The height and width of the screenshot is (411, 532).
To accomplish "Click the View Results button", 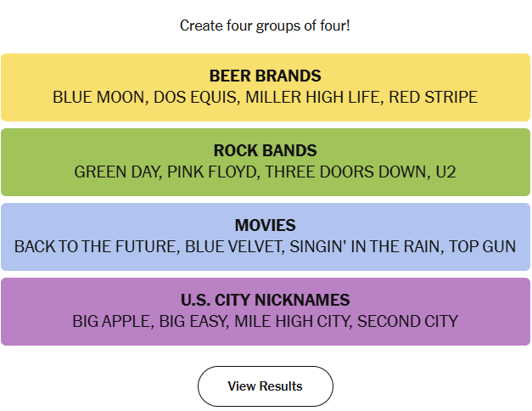I will [265, 386].
